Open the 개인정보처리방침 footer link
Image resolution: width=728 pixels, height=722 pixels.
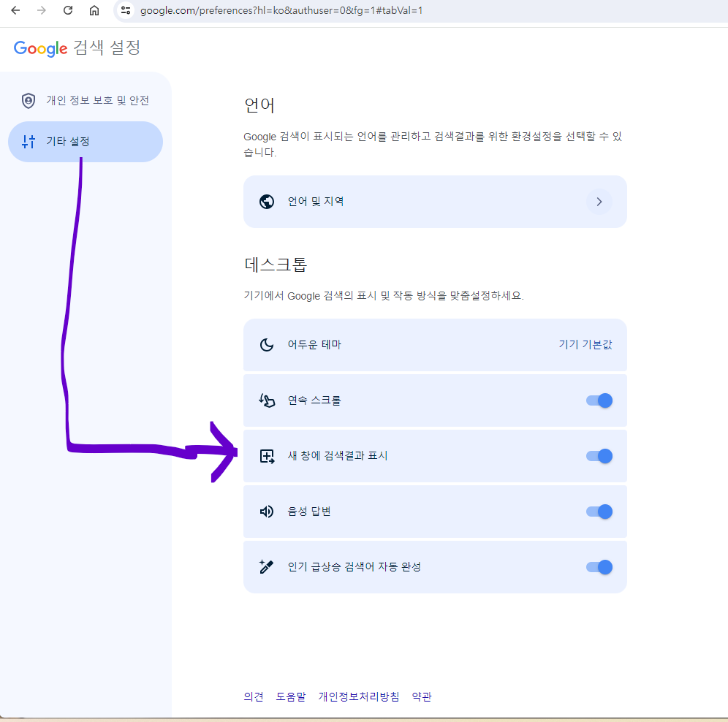coord(359,696)
